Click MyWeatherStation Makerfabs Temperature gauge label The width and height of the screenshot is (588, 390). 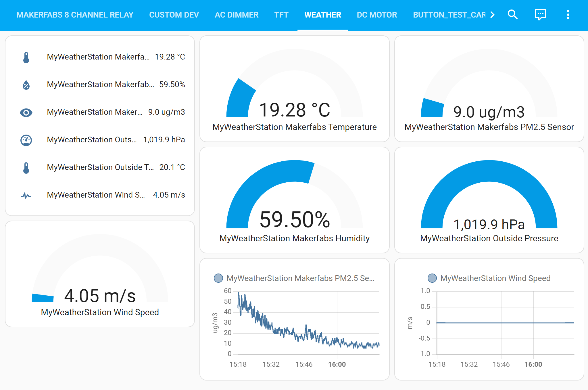[295, 127]
